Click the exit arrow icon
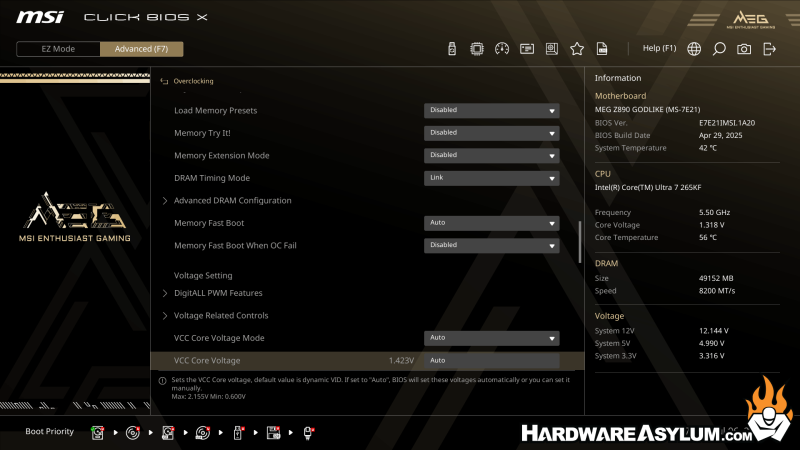Screen dimensions: 800x450 [x=769, y=49]
